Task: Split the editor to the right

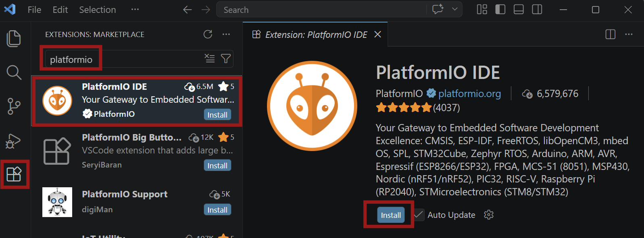Action: point(611,34)
